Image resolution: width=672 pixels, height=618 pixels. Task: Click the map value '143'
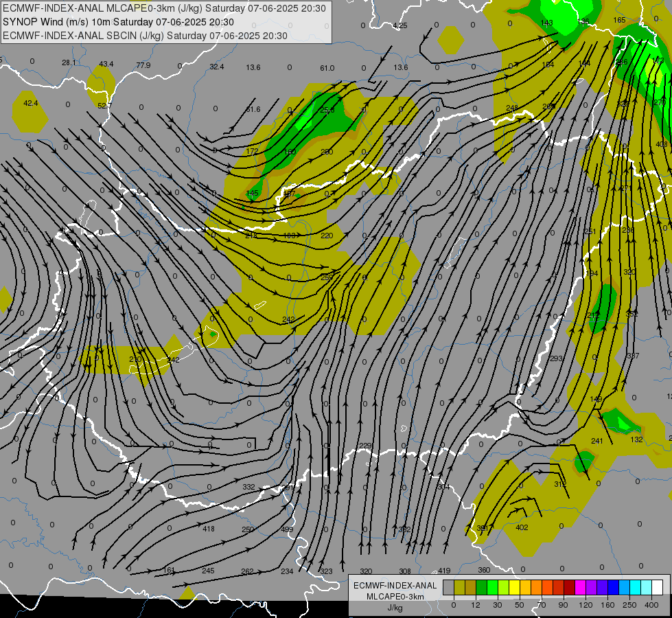[546, 23]
